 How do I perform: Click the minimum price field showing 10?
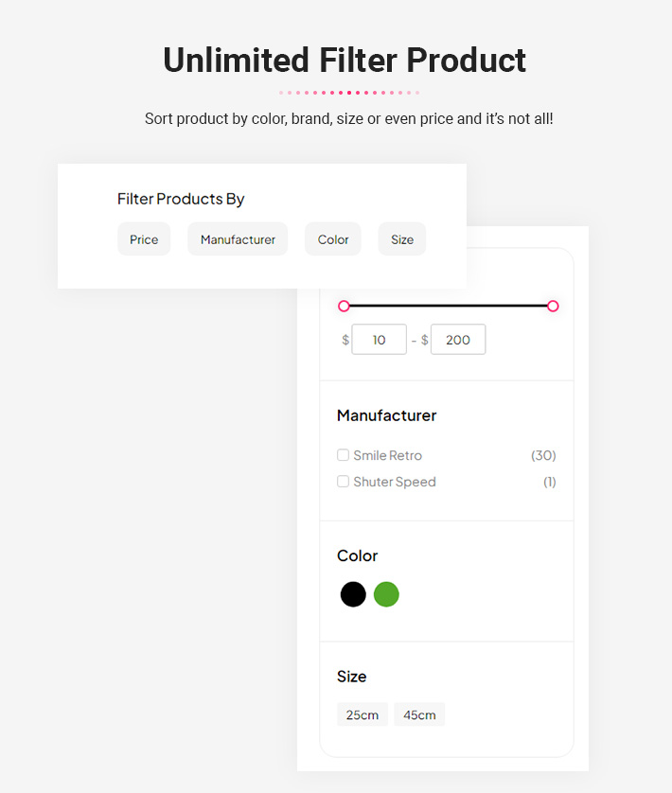tap(379, 340)
